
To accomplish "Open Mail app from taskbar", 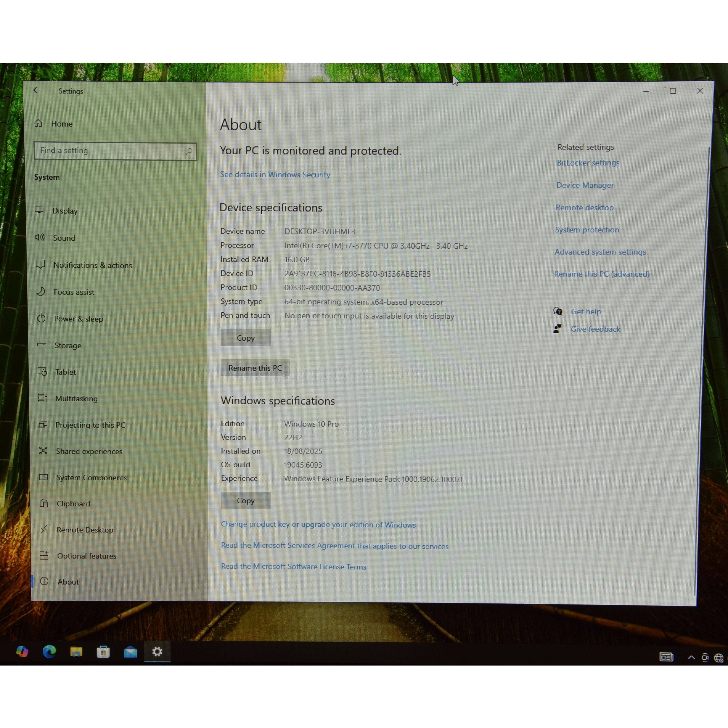I will [x=130, y=652].
